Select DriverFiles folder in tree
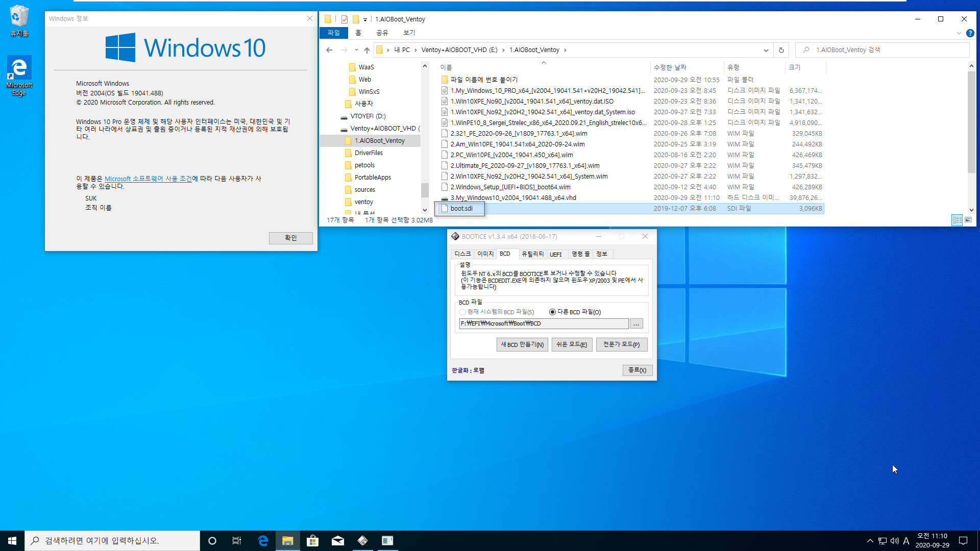980x551 pixels. click(x=369, y=153)
